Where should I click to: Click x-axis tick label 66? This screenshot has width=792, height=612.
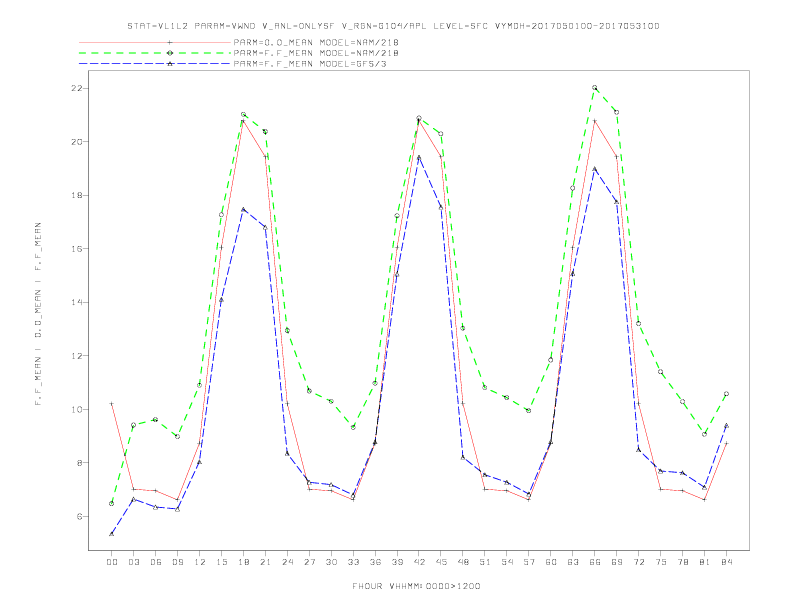595,562
